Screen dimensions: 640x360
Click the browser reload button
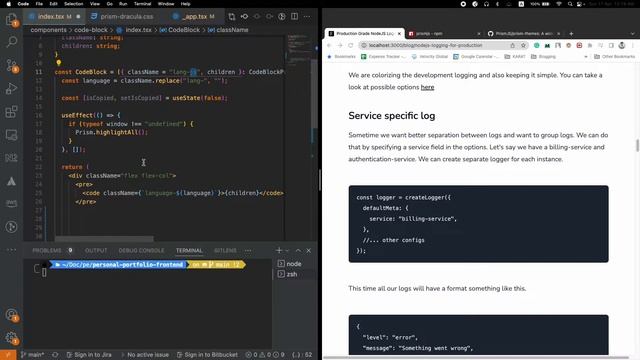(351, 45)
